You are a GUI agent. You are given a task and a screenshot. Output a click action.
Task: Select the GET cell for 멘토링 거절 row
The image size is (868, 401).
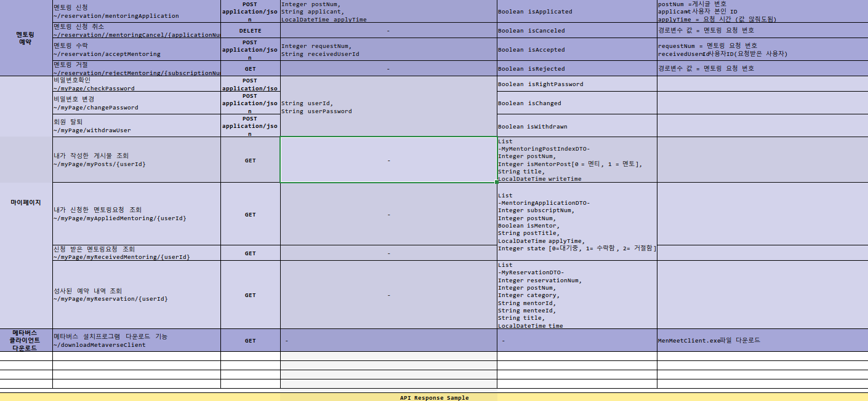(x=249, y=68)
